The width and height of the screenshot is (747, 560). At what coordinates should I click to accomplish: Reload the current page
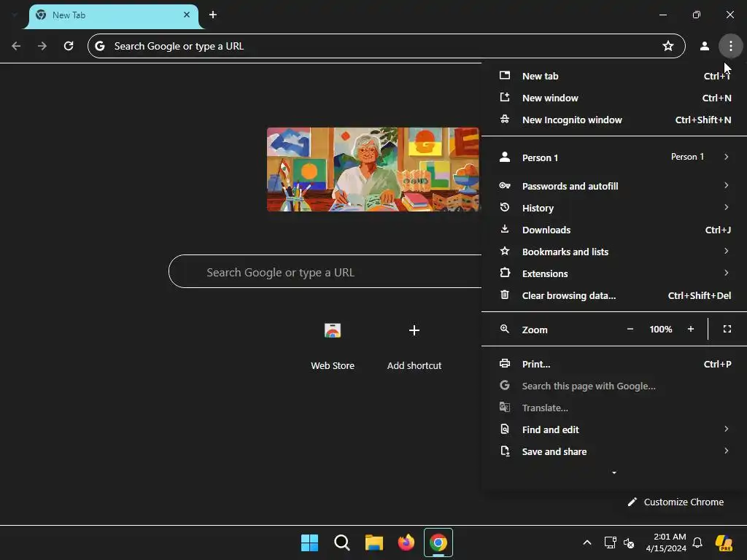click(x=69, y=46)
